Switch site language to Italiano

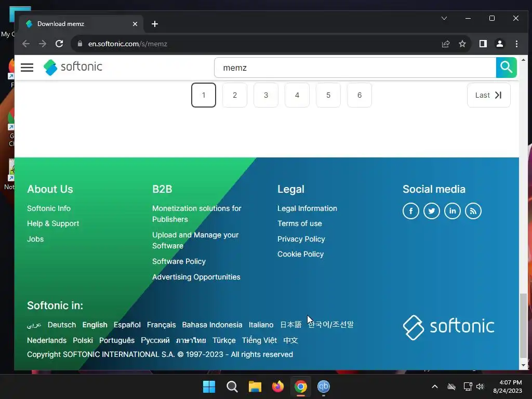tap(261, 325)
